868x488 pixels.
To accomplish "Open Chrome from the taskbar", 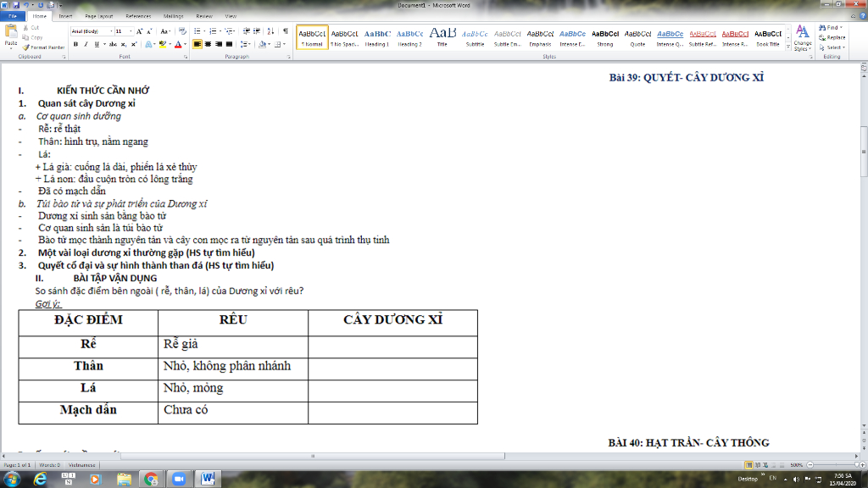I will (151, 480).
